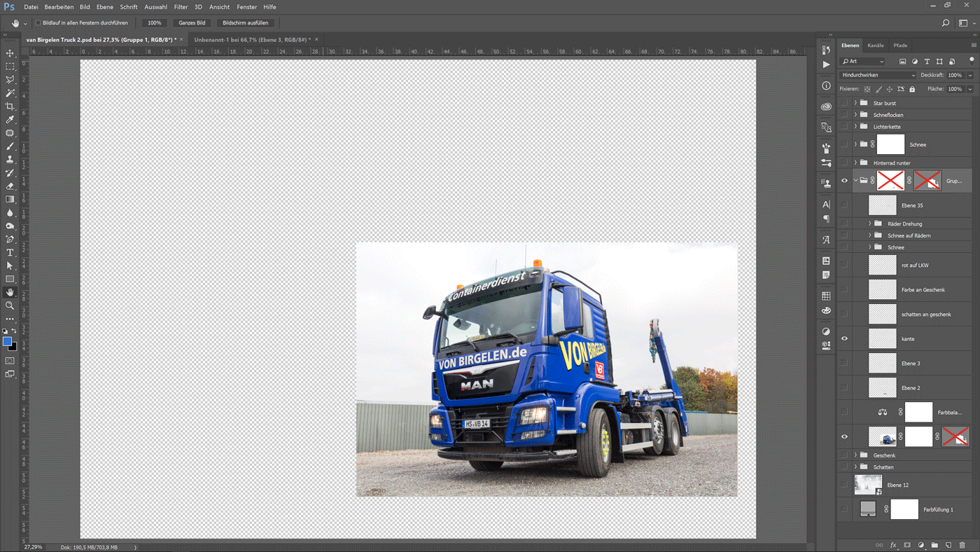This screenshot has width=980, height=552.
Task: Open the History panel icon
Action: point(826,50)
